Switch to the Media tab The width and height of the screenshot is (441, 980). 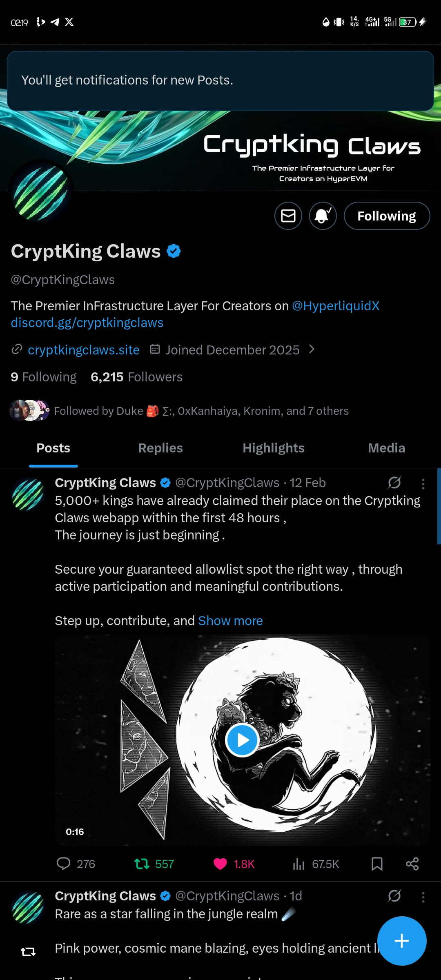click(386, 448)
